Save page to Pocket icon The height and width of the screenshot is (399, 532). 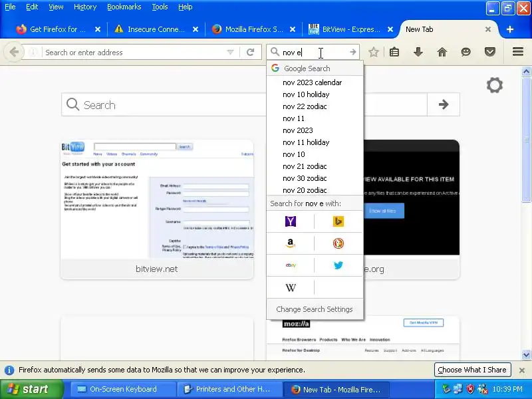coord(490,52)
